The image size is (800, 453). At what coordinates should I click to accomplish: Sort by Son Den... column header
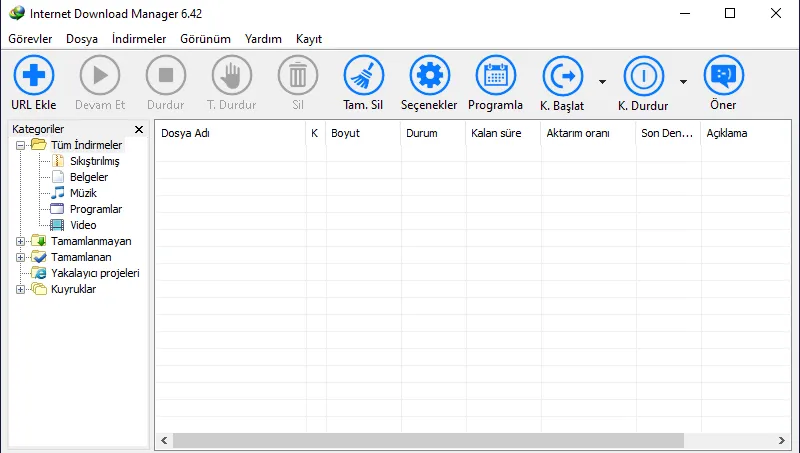pos(669,133)
